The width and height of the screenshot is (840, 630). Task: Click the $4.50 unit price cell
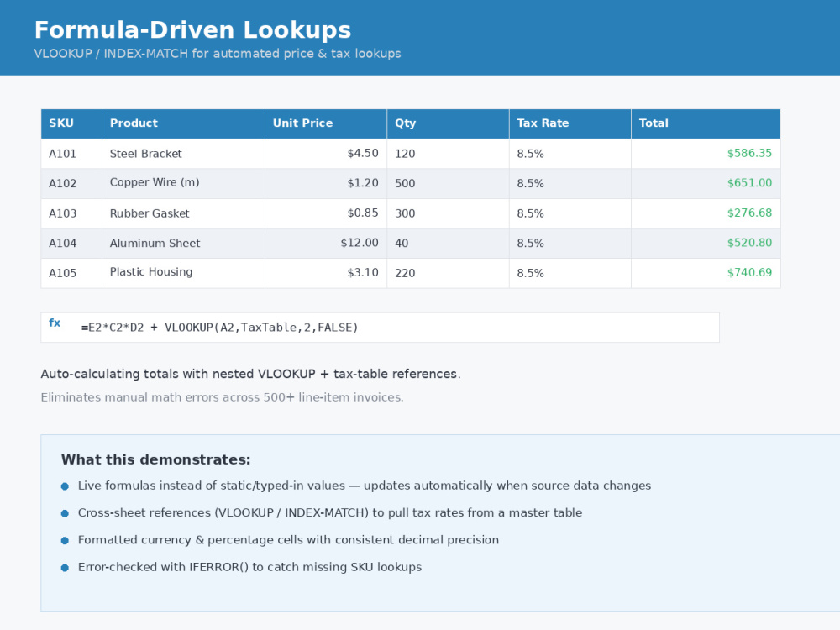pyautogui.click(x=326, y=154)
